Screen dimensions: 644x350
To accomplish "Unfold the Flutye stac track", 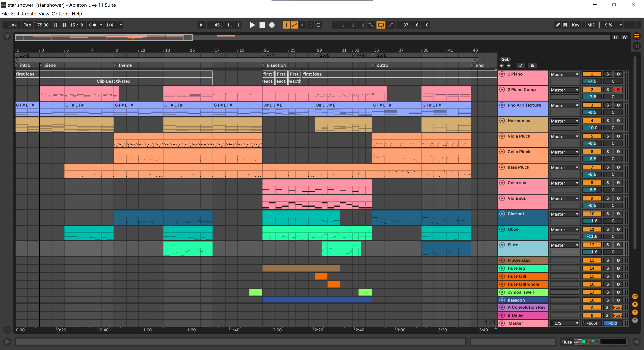I will point(502,260).
